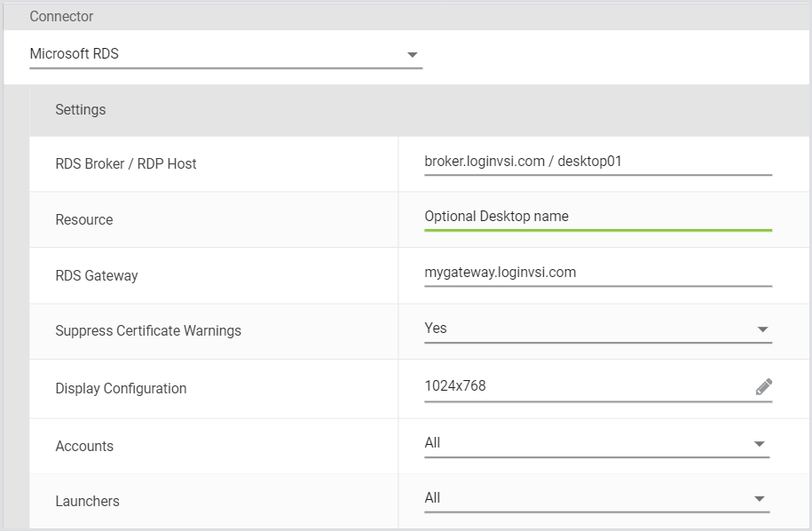This screenshot has width=812, height=531.
Task: Click the Launchers dropdown arrow
Action: click(x=759, y=499)
